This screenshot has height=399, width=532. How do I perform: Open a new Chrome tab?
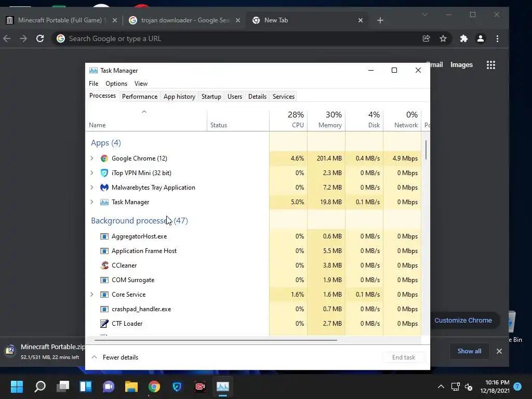click(380, 20)
